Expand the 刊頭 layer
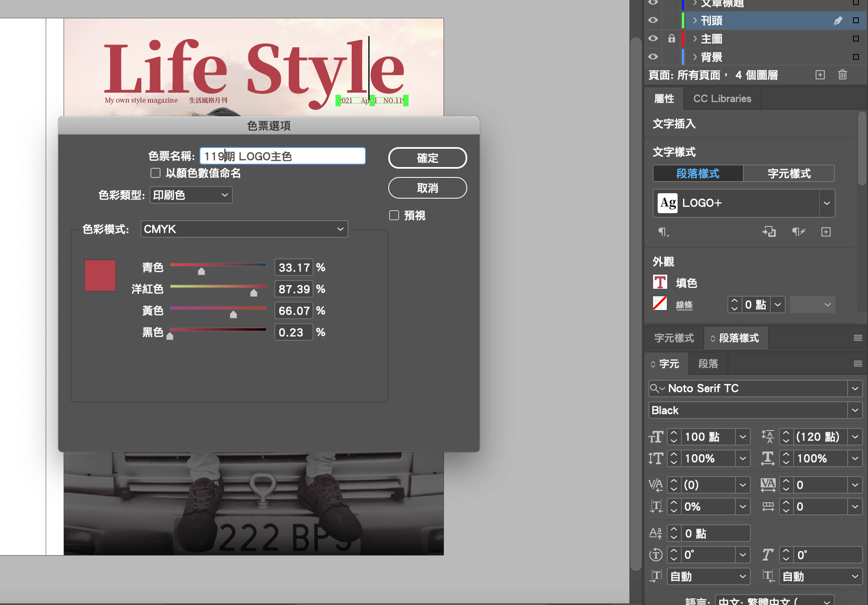This screenshot has width=868, height=605. (695, 20)
